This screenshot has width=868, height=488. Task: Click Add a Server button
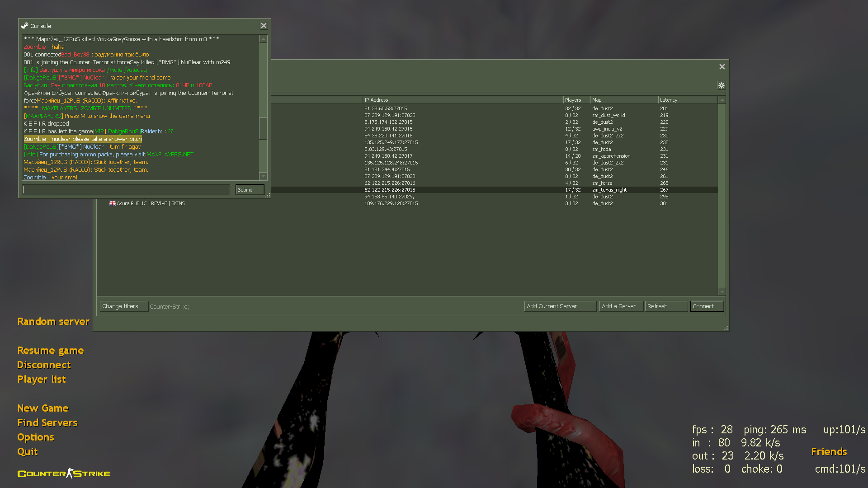621,306
